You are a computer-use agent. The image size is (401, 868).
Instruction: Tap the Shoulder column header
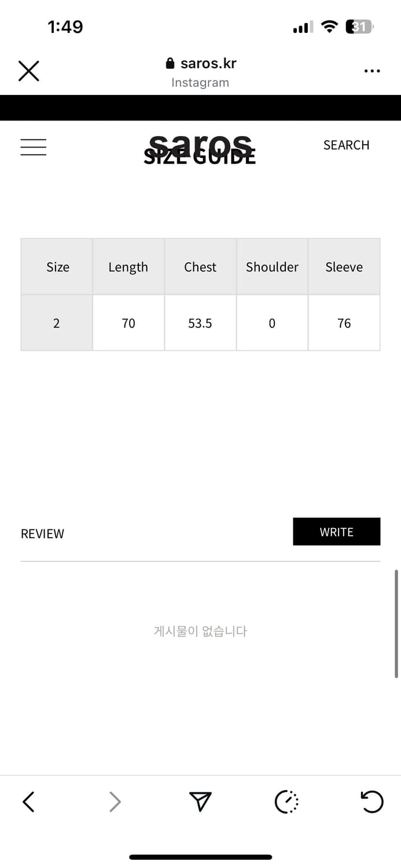[272, 267]
